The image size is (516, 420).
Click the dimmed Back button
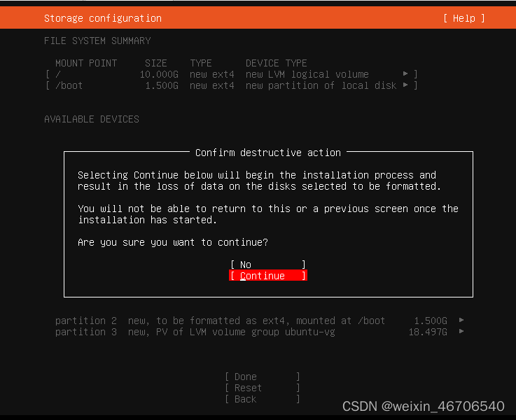(263, 399)
